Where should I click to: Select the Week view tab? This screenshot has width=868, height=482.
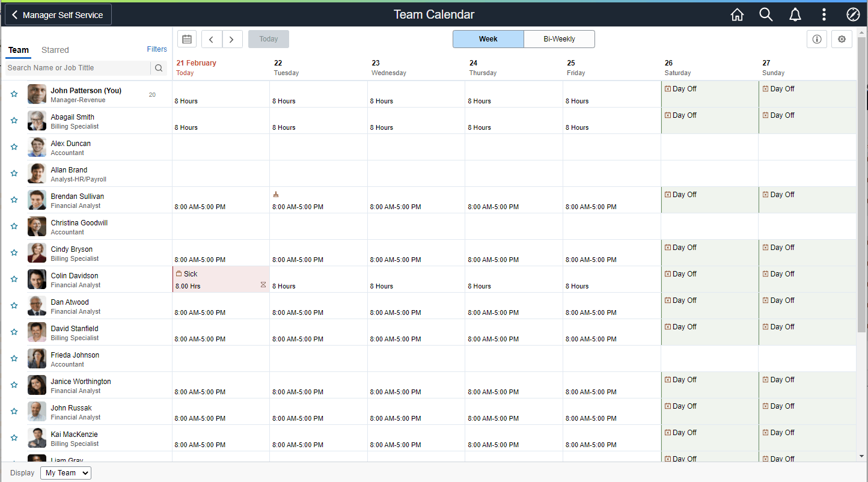[487, 38]
